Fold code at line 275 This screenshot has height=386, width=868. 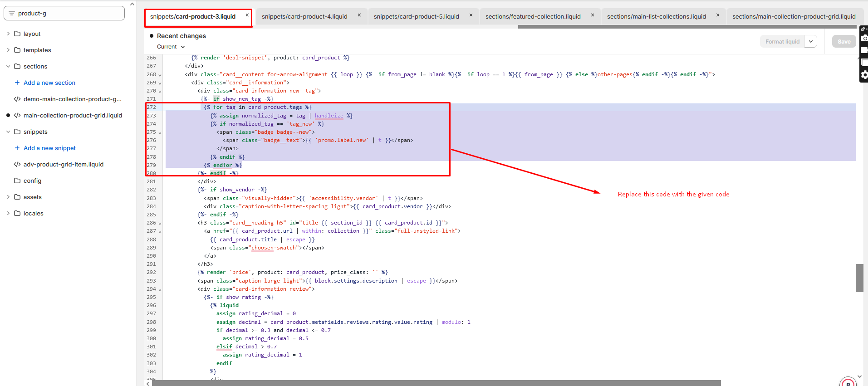click(160, 132)
